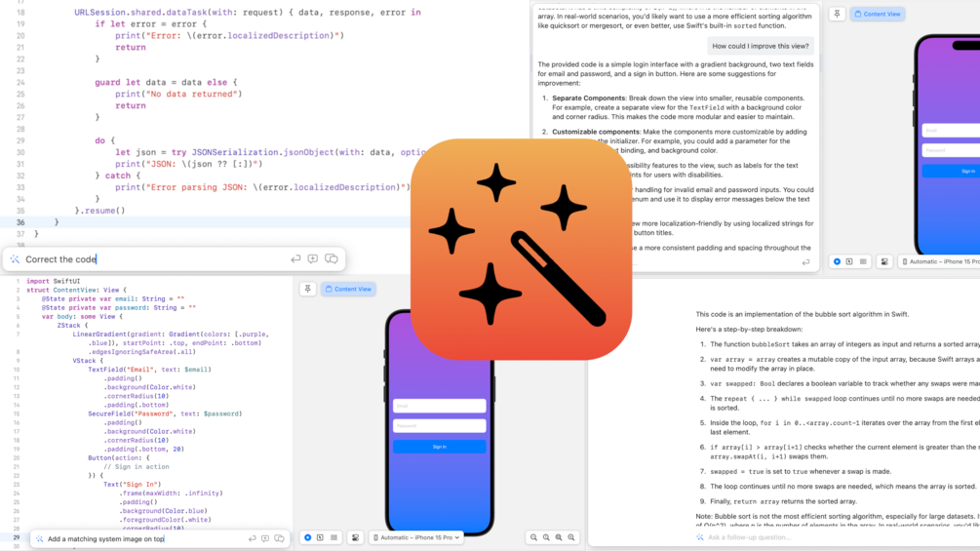Image resolution: width=980 pixels, height=551 pixels.
Task: Open Variants grid in top right canvas
Action: point(863,261)
